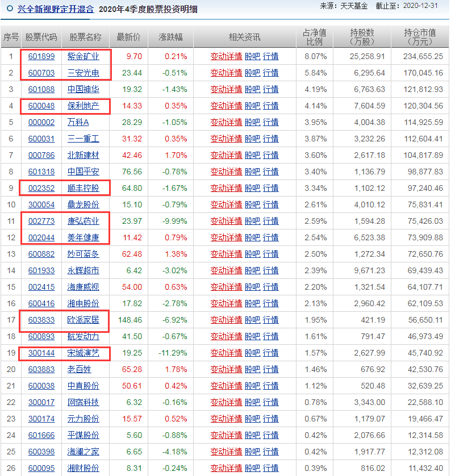Open 变动详情 for 中国神华 row
Image resolution: width=451 pixels, height=476 pixels.
coord(227,89)
